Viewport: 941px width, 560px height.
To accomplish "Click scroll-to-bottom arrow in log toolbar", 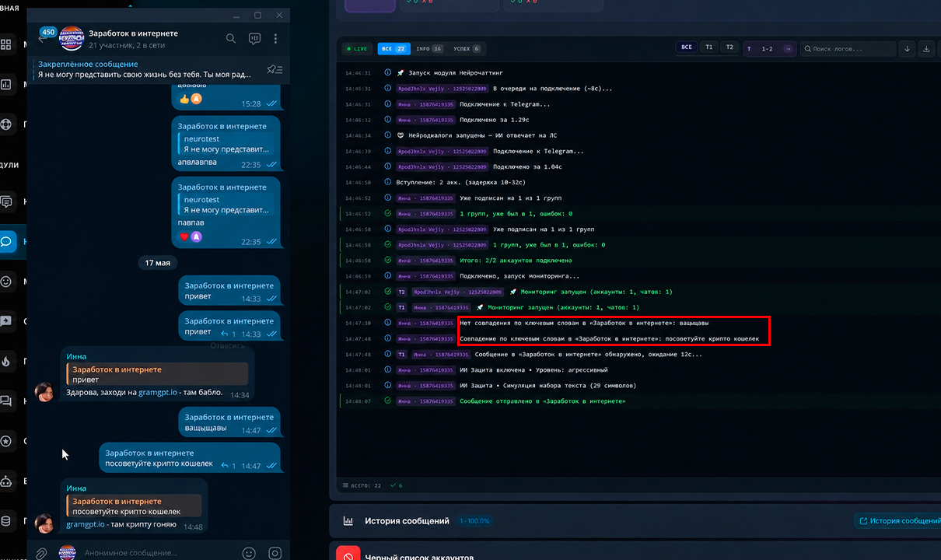I will 907,48.
